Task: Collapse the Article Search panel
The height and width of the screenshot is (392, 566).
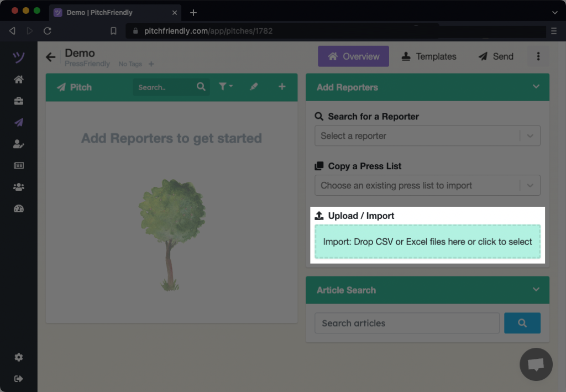Action: click(x=535, y=290)
